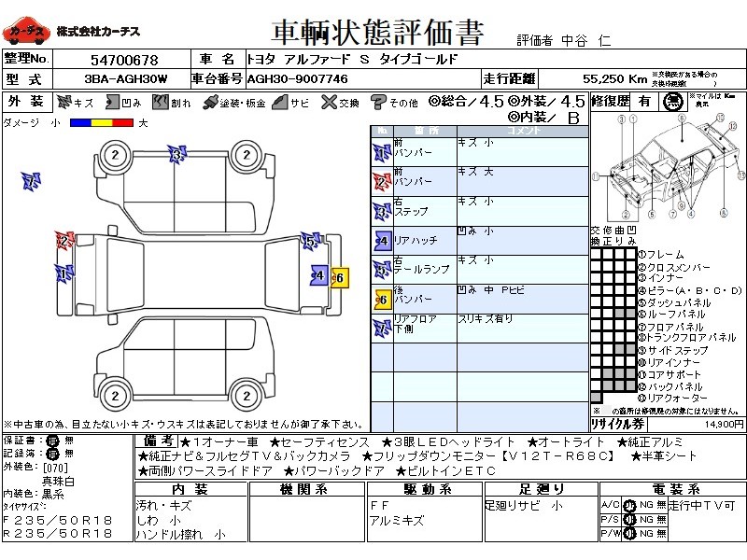Viewport: 747px width, 560px height.
Task: Click the ⑨サイドステップ list item
Action: 672,350
